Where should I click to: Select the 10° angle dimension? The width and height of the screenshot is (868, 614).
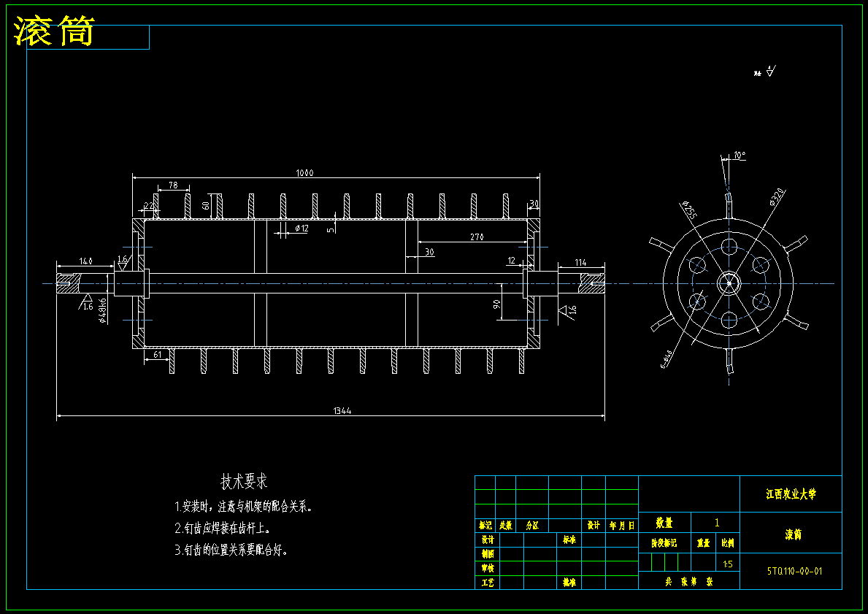tap(740, 156)
